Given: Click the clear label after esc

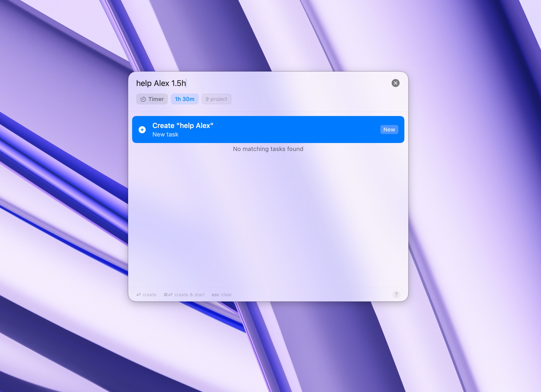Looking at the screenshot, I should [226, 295].
